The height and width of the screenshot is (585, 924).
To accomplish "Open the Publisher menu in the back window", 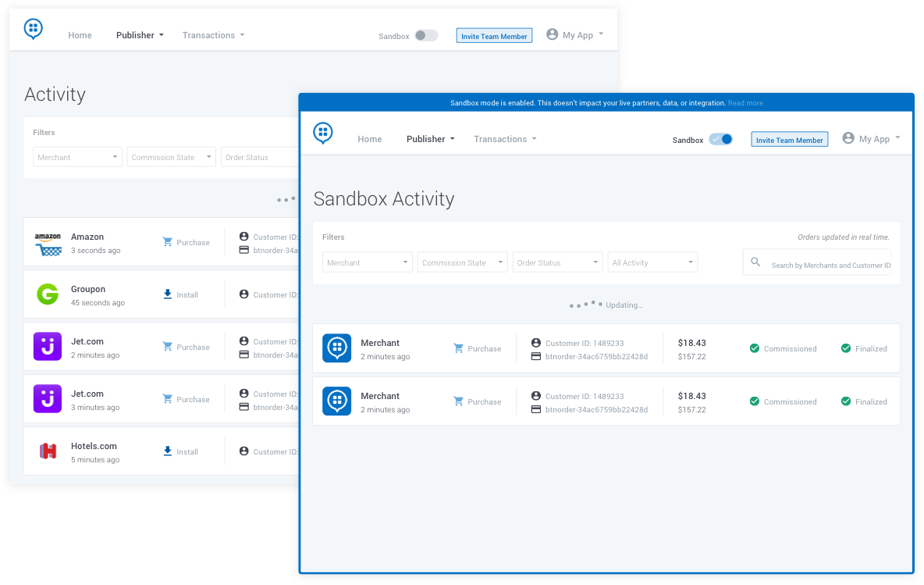I will tap(140, 35).
